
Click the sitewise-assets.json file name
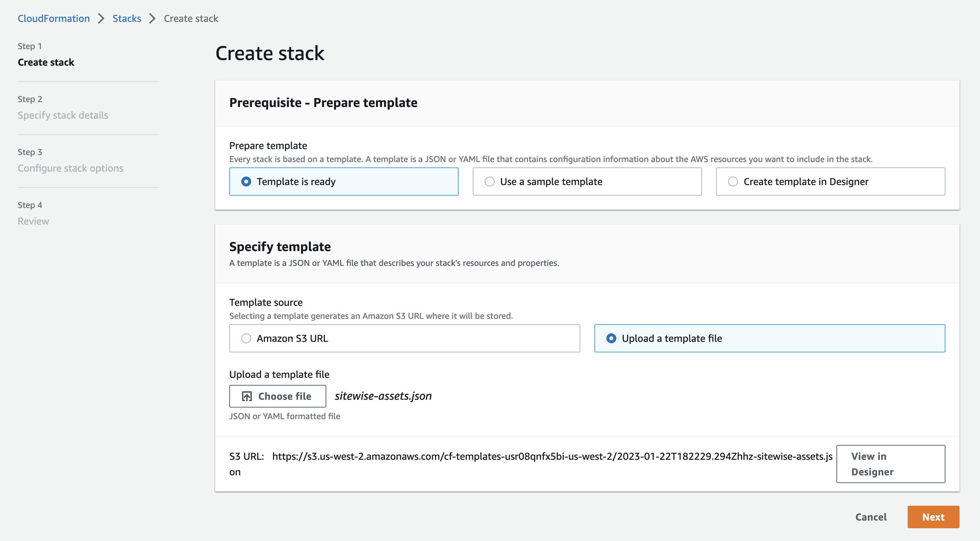pos(383,396)
